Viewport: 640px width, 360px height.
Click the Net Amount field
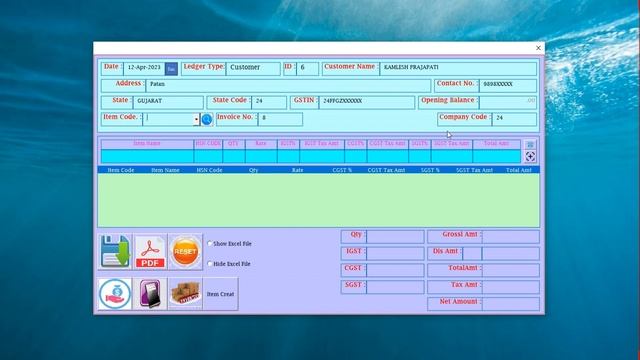pos(511,303)
